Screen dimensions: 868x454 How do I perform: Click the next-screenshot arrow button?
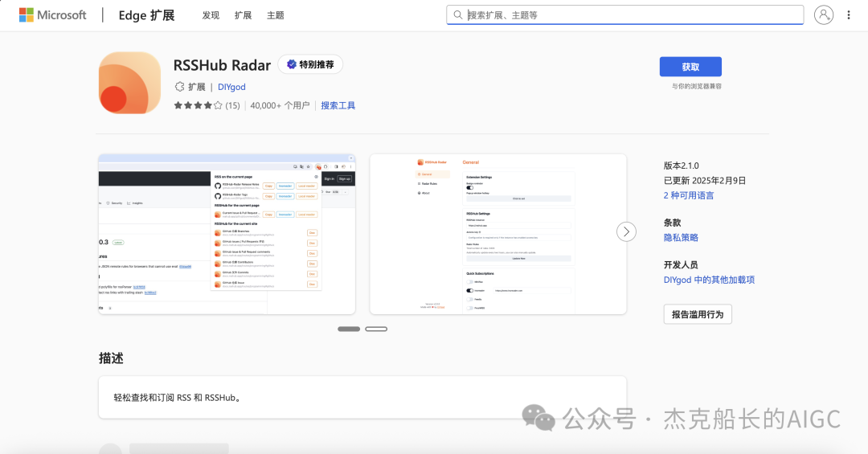(626, 231)
